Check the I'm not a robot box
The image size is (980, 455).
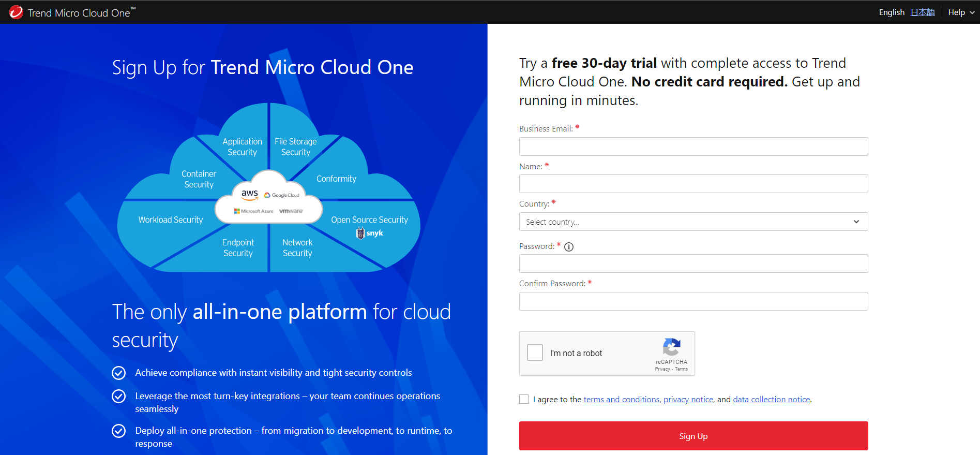coord(535,353)
